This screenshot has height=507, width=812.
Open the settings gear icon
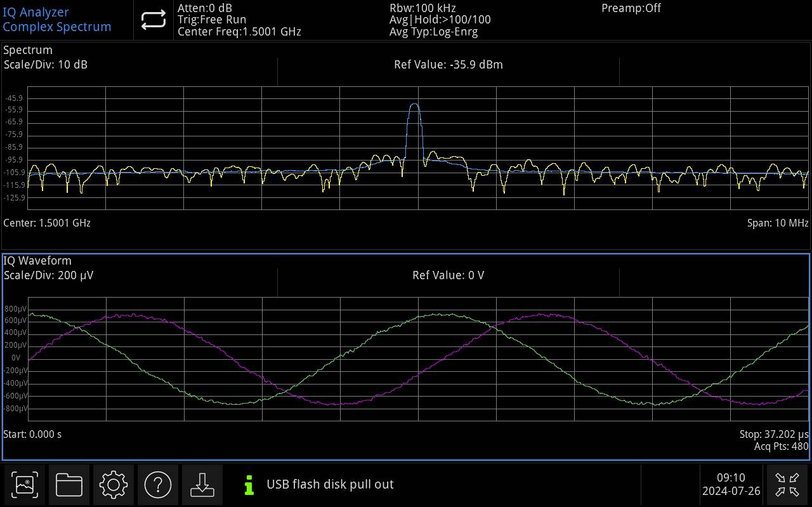tap(113, 484)
